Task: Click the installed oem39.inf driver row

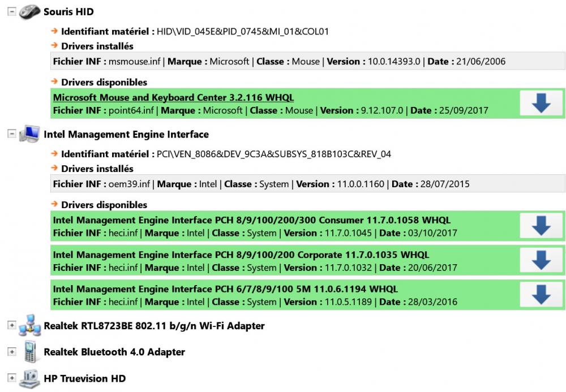Action: tap(307, 184)
